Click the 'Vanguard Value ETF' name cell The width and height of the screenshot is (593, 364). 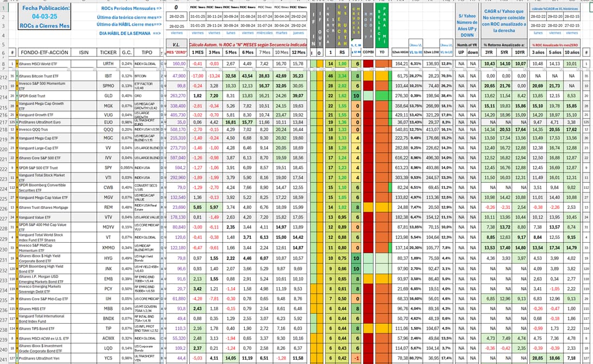click(44, 218)
